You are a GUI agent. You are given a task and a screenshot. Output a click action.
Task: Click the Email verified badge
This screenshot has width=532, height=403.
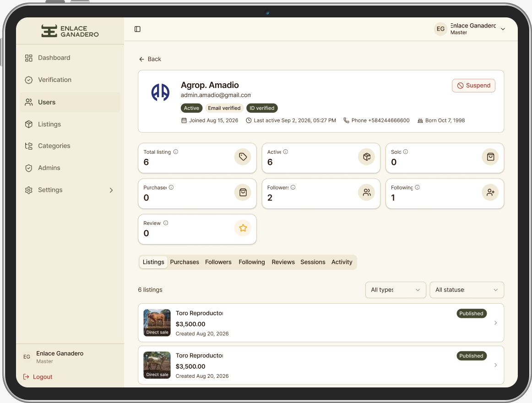tap(224, 108)
